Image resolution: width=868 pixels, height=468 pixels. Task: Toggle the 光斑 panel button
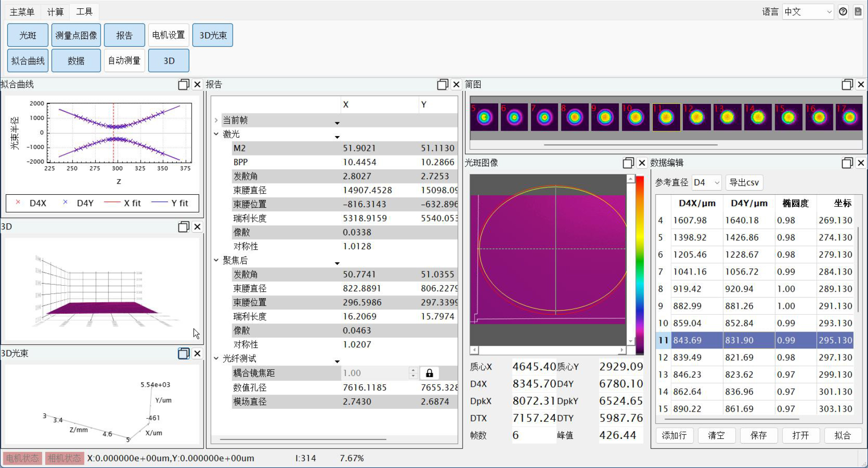(28, 36)
